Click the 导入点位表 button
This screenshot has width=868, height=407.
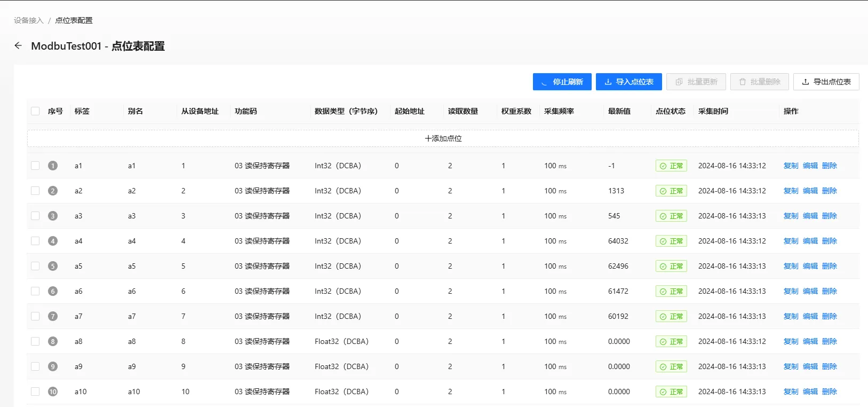click(628, 82)
